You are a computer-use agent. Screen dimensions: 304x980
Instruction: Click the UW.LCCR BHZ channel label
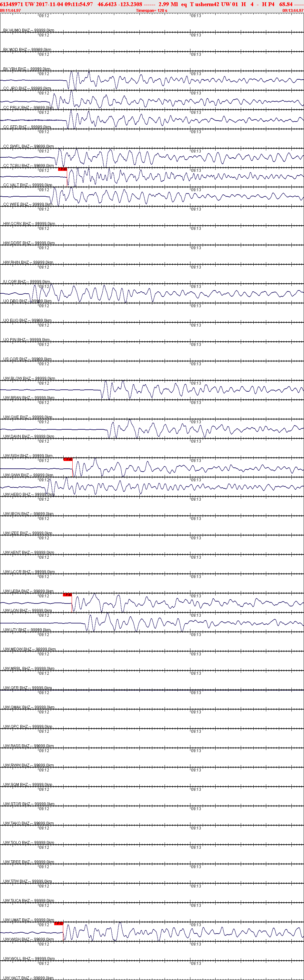(x=29, y=572)
